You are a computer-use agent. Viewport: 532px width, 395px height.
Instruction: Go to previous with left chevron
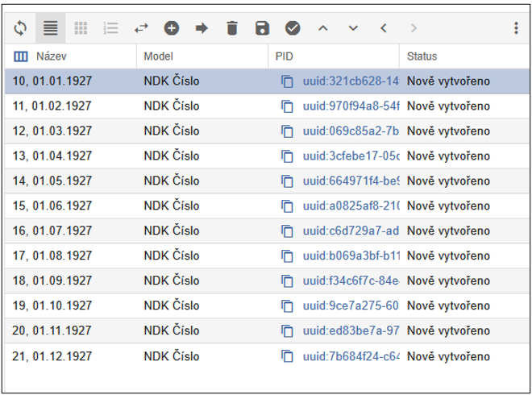(384, 28)
